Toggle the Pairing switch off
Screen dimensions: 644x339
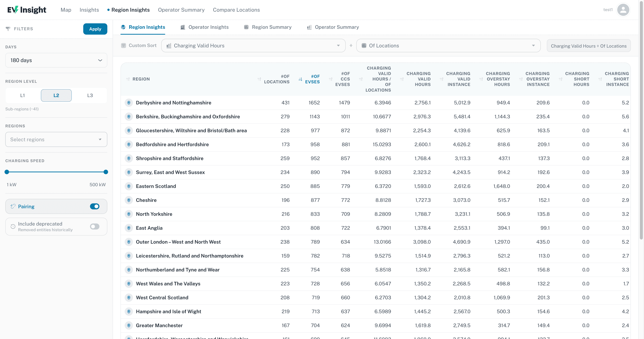pos(95,206)
